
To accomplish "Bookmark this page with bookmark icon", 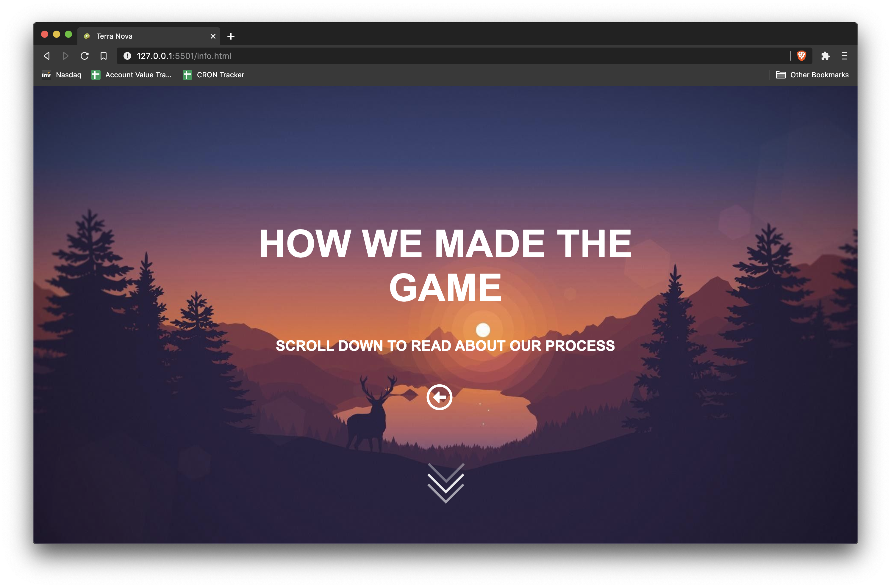I will pyautogui.click(x=104, y=56).
